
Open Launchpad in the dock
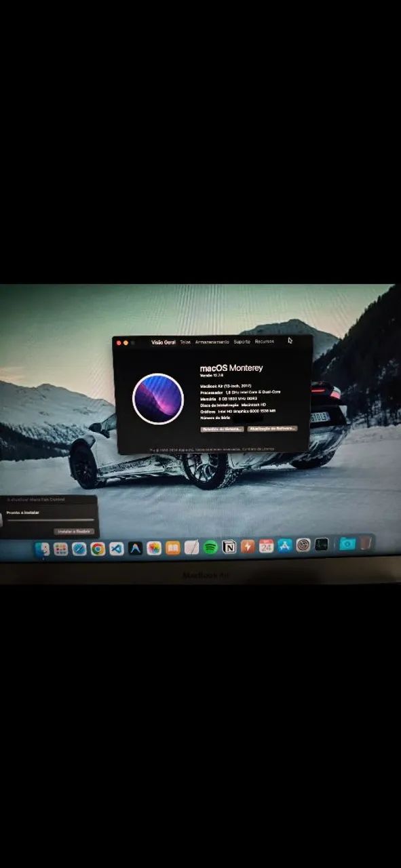pos(60,549)
